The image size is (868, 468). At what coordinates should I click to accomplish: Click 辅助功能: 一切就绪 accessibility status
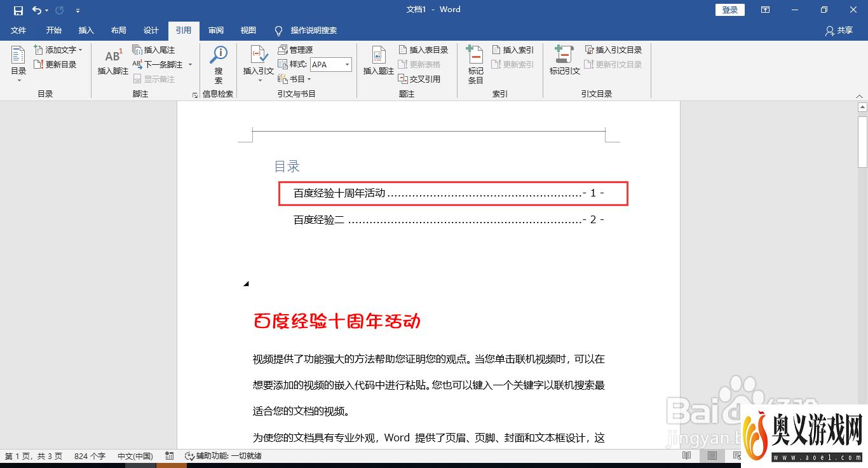[223, 456]
